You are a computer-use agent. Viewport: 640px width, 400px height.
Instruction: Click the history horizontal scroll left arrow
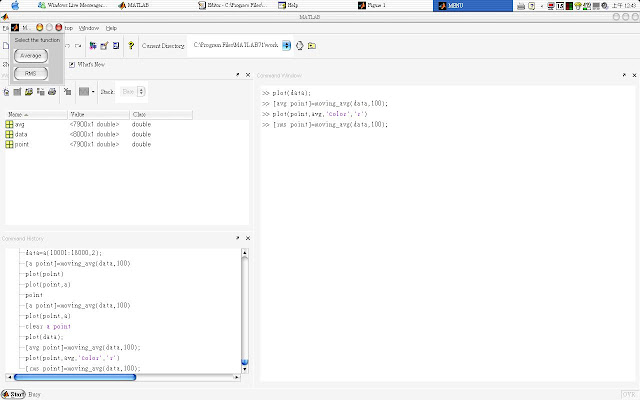tap(9, 377)
